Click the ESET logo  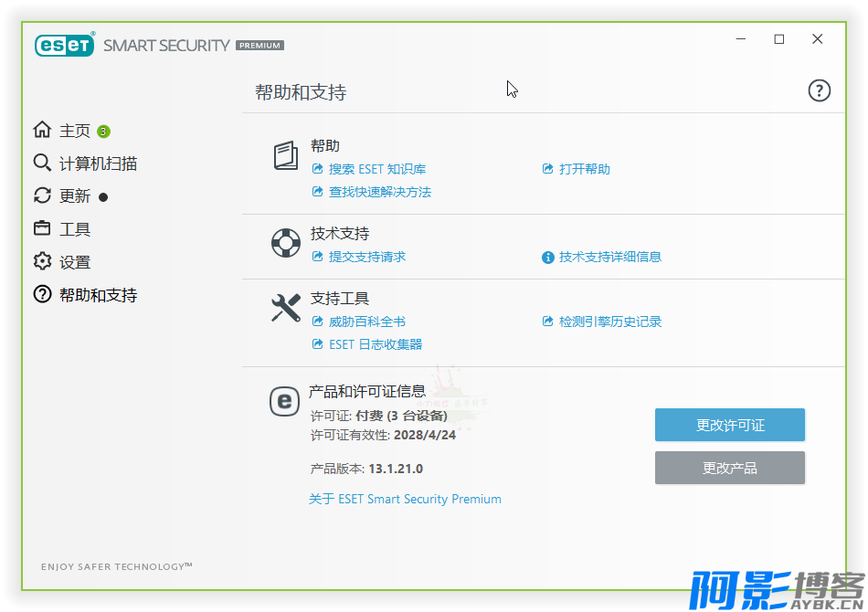coord(64,45)
